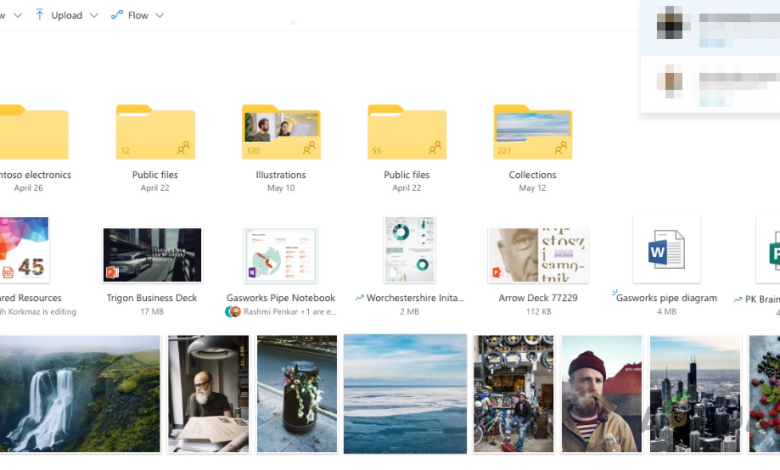Expand the Upload dropdown chevron

coord(94,15)
